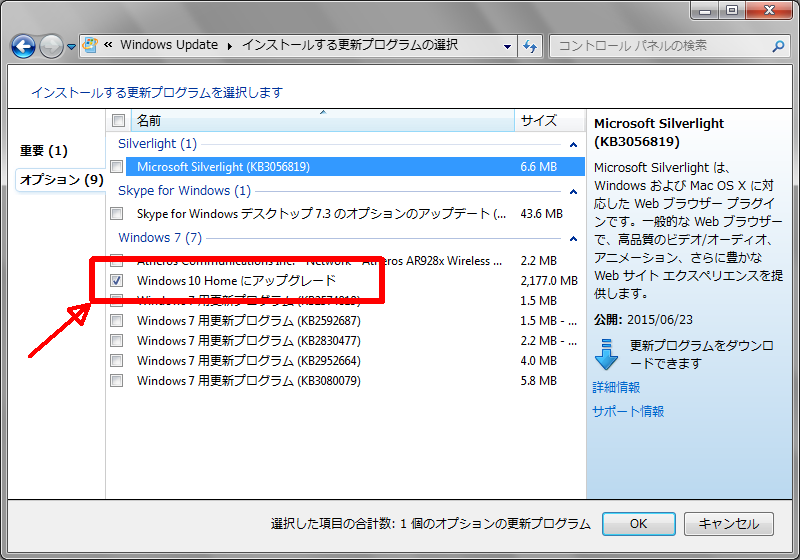The width and height of the screenshot is (800, 560).
Task: Sort by the サイズ column header
Action: coord(549,121)
